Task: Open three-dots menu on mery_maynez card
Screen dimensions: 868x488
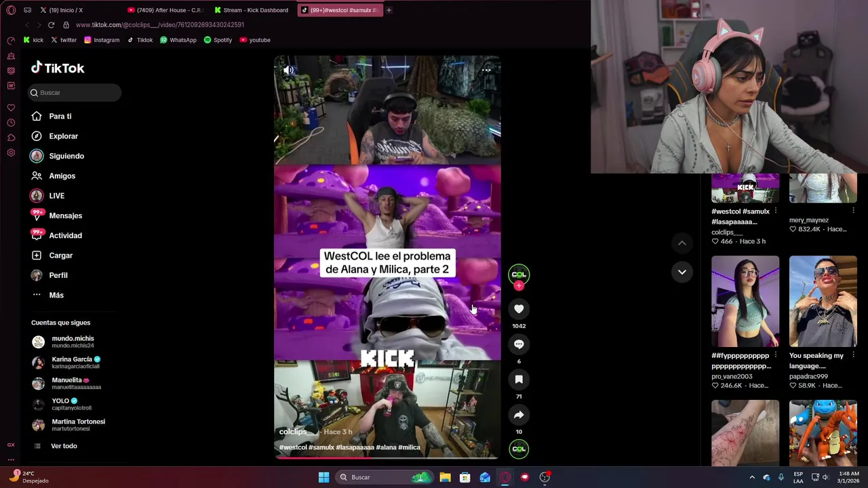Action: tap(853, 211)
